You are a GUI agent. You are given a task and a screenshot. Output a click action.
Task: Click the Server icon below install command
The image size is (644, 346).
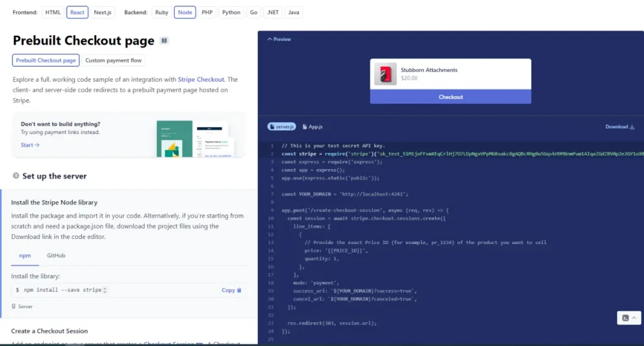tap(14, 306)
